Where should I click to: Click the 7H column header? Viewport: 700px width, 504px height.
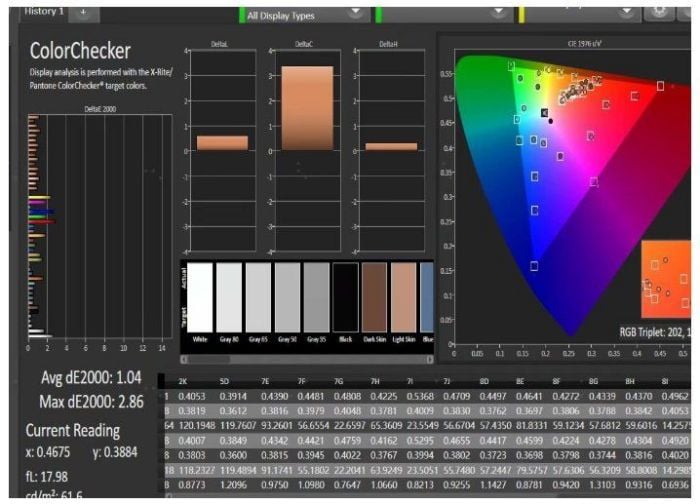pos(375,381)
